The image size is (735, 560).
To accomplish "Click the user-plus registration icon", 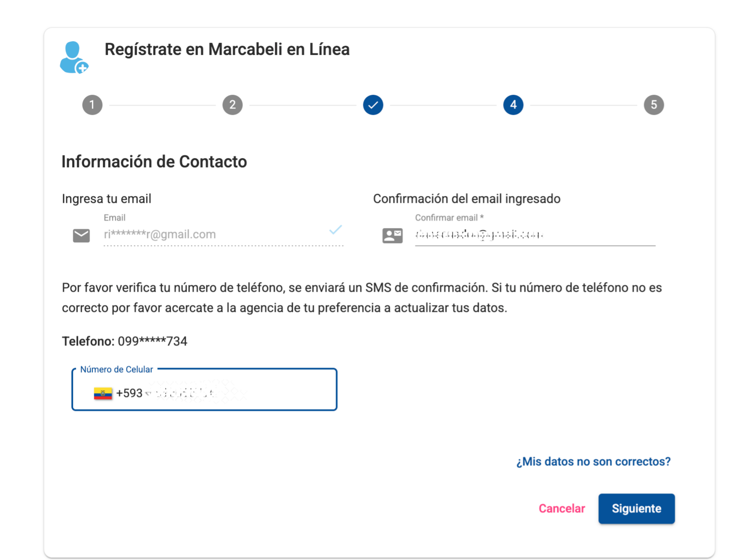I will point(74,57).
